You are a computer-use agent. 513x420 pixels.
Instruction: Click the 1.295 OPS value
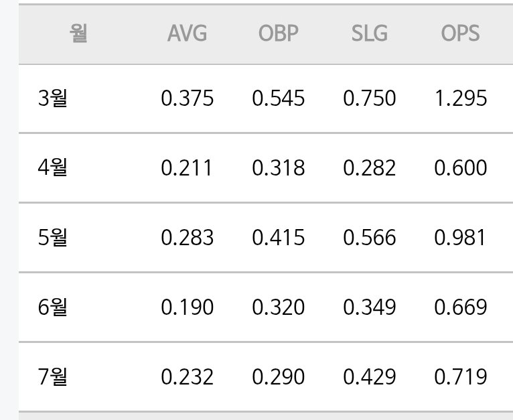461,98
